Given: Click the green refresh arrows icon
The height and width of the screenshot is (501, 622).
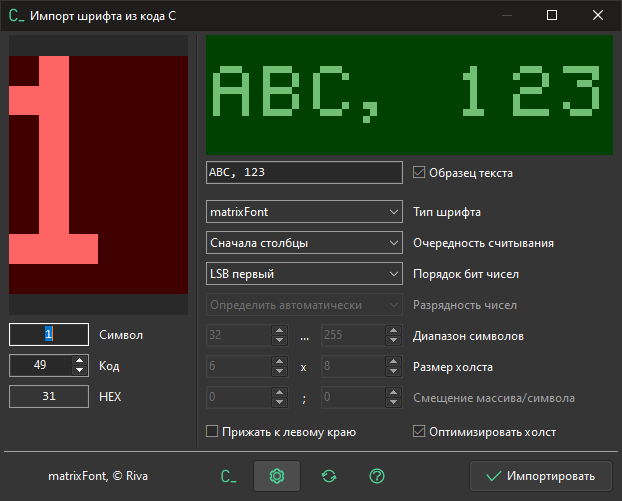Looking at the screenshot, I should tap(328, 476).
